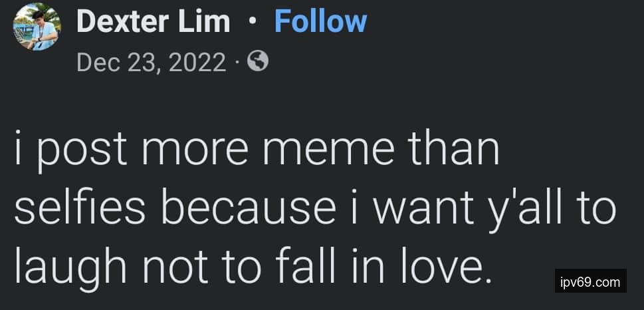Click the public globe audience icon
Image resolution: width=644 pixels, height=310 pixels.
258,62
